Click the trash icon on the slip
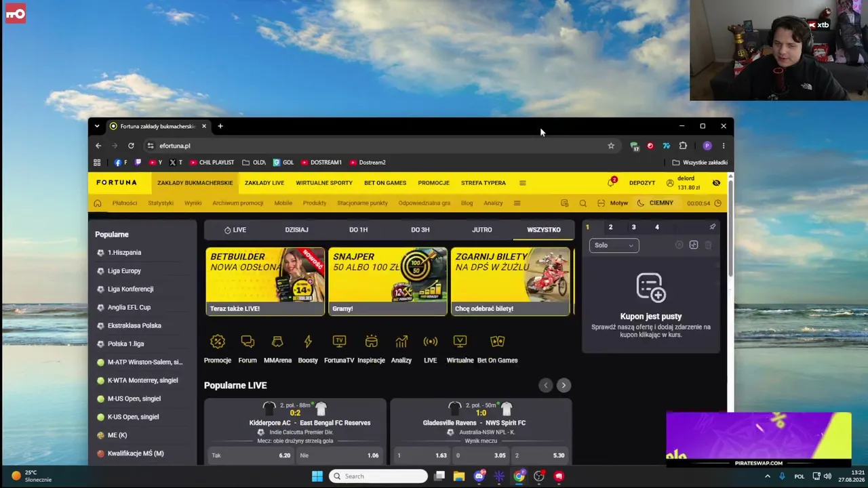The width and height of the screenshot is (868, 488). coord(708,245)
